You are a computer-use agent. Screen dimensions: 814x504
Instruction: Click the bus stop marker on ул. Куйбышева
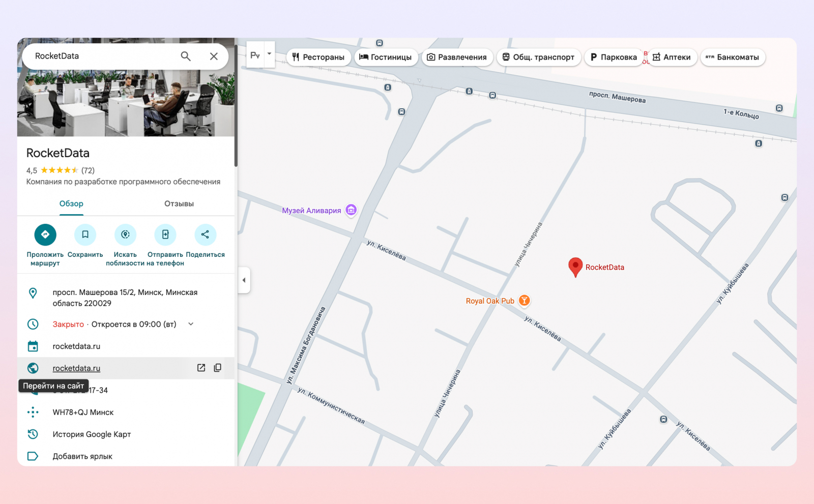click(x=663, y=420)
